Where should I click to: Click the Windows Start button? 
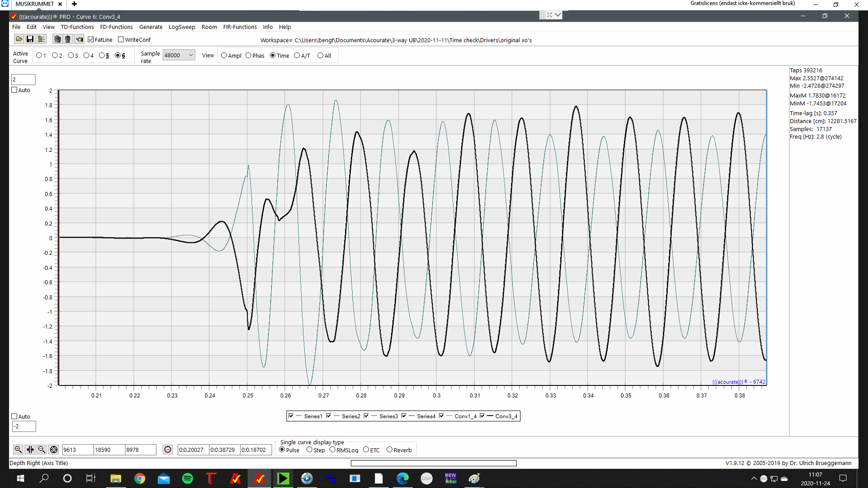(x=20, y=479)
